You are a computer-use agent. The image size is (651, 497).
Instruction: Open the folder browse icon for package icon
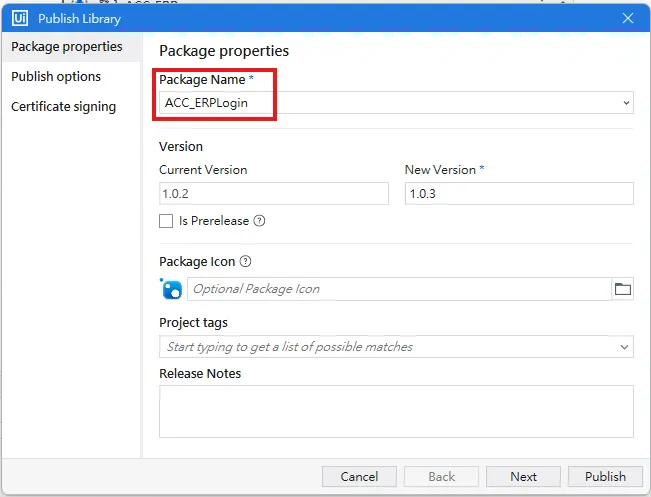(x=623, y=289)
